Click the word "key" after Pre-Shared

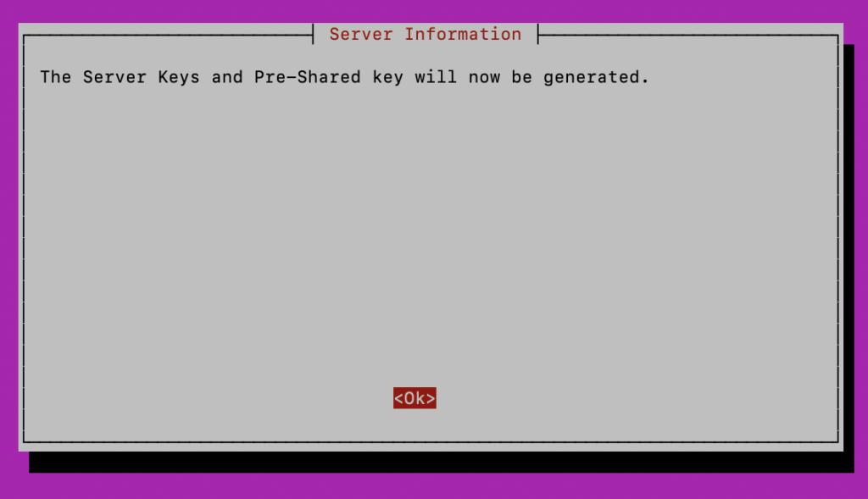387,77
